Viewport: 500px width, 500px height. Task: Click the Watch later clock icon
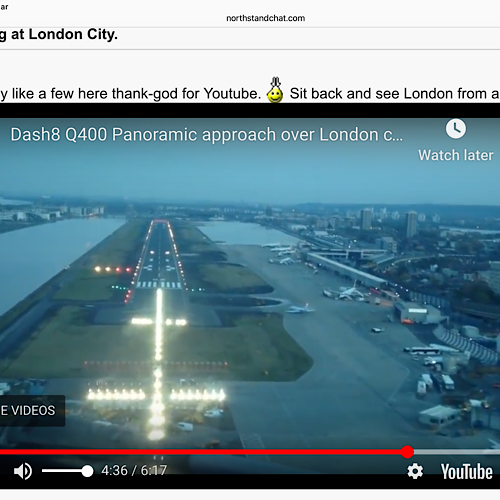[456, 129]
